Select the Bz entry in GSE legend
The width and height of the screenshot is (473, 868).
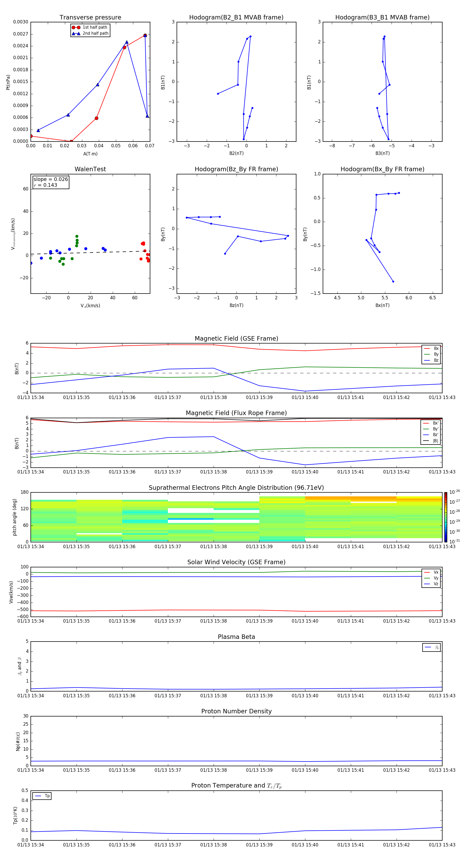(x=431, y=360)
